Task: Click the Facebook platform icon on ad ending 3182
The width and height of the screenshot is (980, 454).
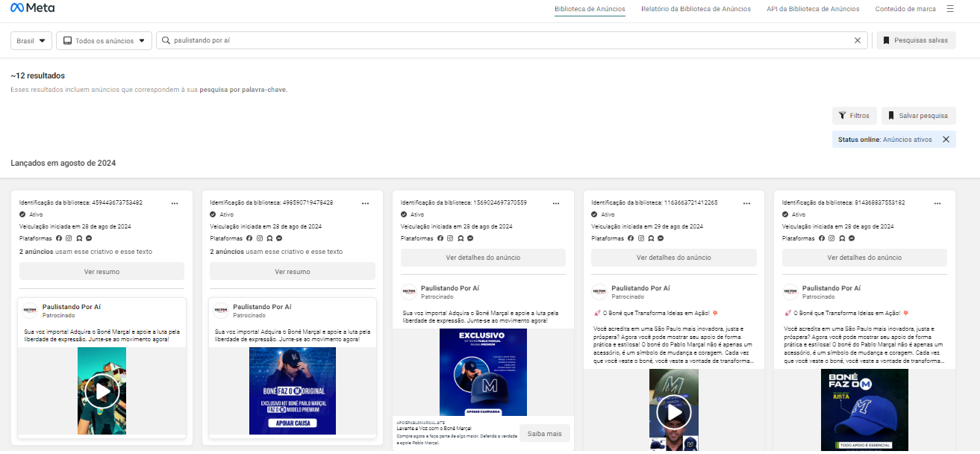Action: coord(823,238)
